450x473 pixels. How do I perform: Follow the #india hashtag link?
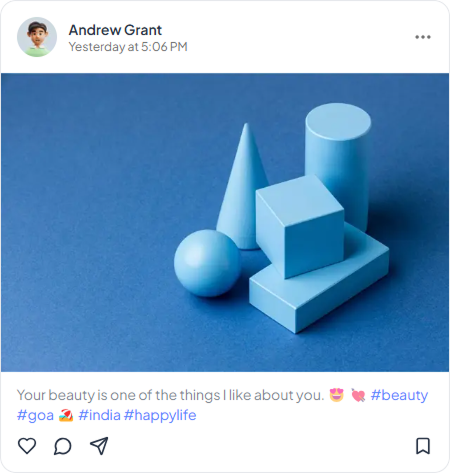(99, 415)
